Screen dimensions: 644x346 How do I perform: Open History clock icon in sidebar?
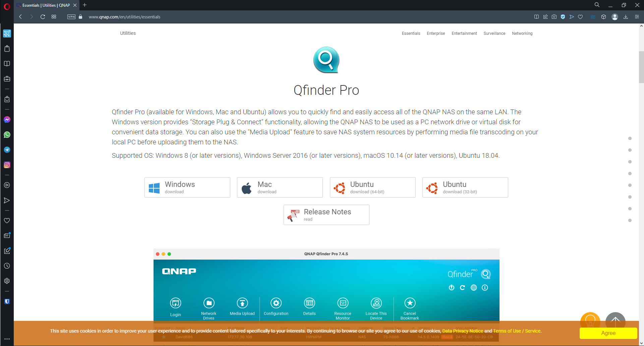coord(7,266)
